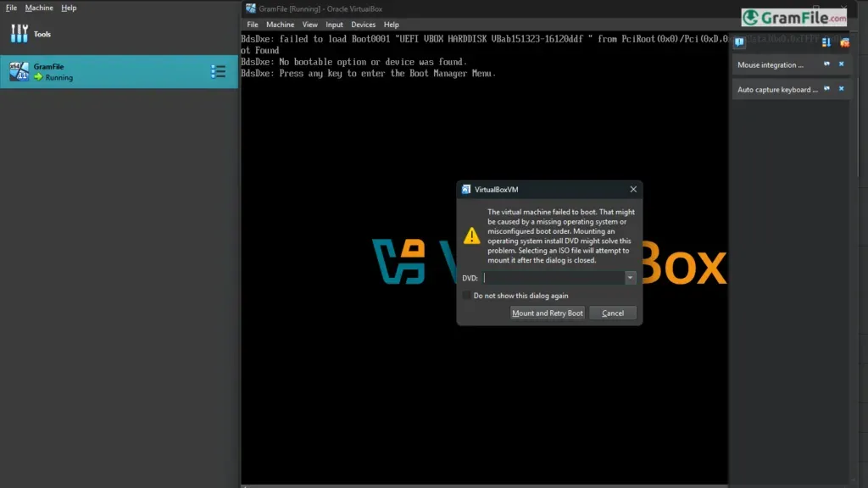Open the DVD ISO dropdown arrow

click(630, 278)
